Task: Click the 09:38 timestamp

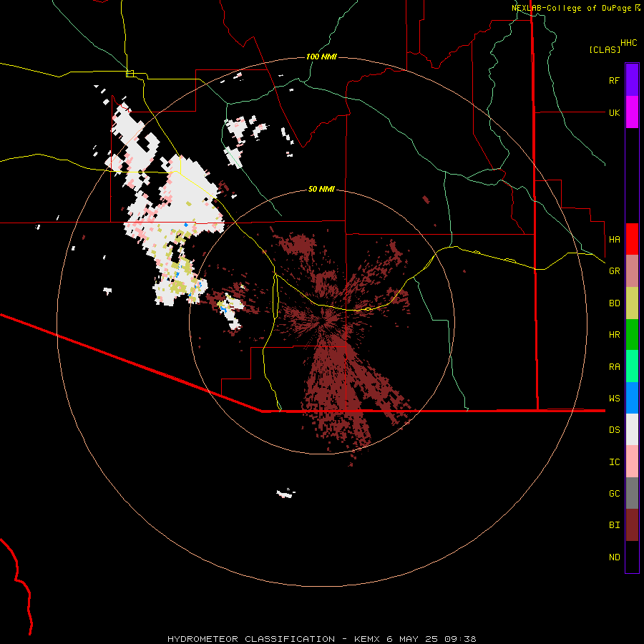Action: coord(462,639)
